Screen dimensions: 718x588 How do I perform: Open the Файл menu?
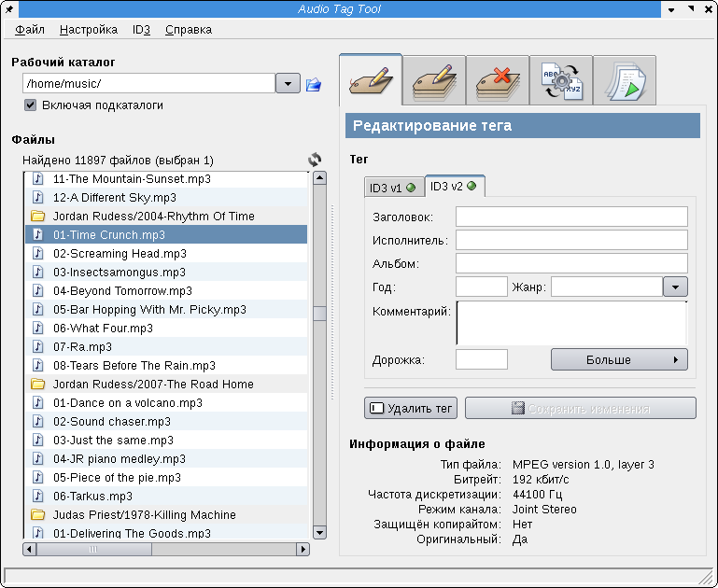(x=29, y=30)
